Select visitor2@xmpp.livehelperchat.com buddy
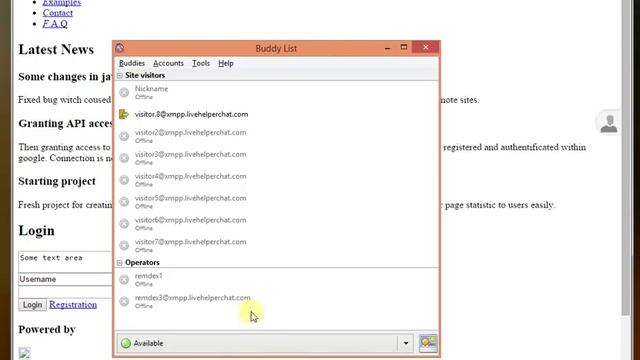 [x=277, y=136]
